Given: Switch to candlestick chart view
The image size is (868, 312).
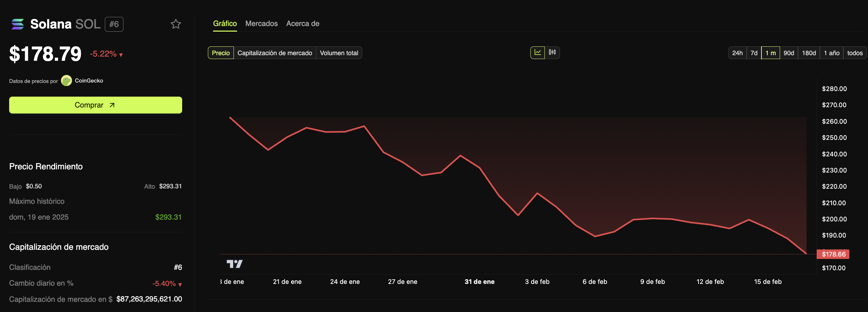Looking at the screenshot, I should pyautogui.click(x=552, y=53).
